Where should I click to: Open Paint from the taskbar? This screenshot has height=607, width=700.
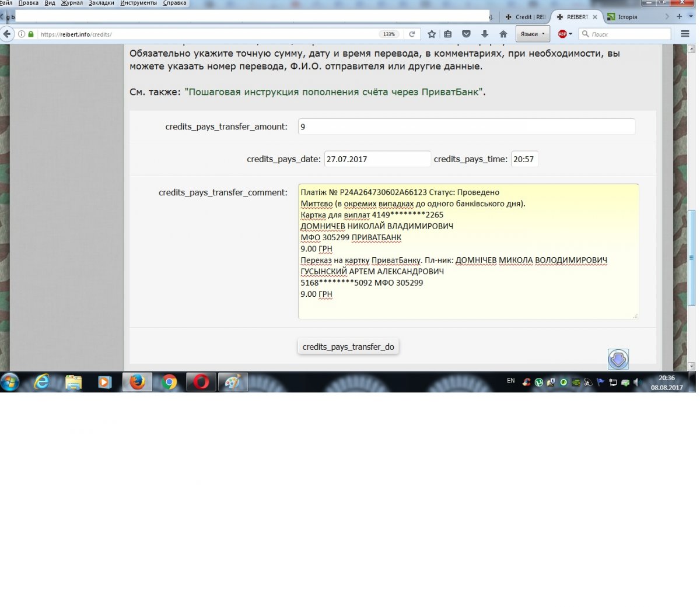[233, 383]
